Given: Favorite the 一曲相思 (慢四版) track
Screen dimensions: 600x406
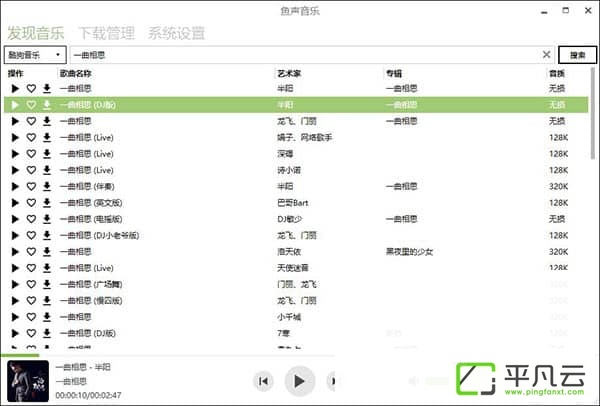Looking at the screenshot, I should 31,301.
